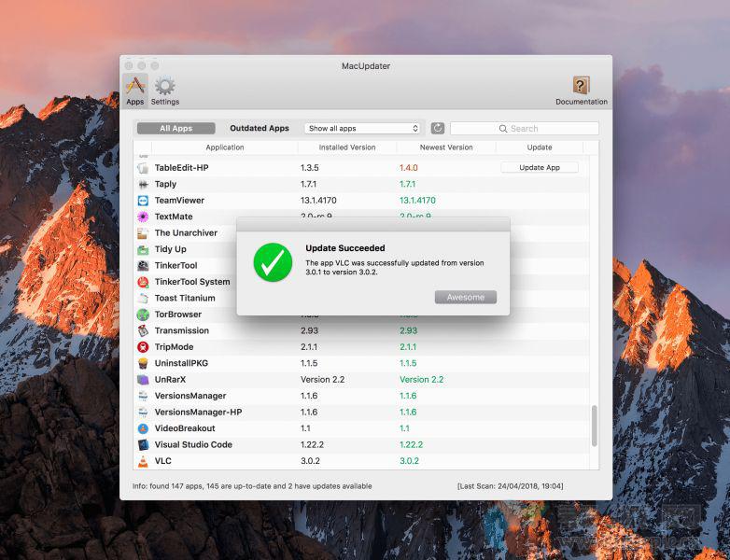Click the refresh scan icon button

(438, 128)
